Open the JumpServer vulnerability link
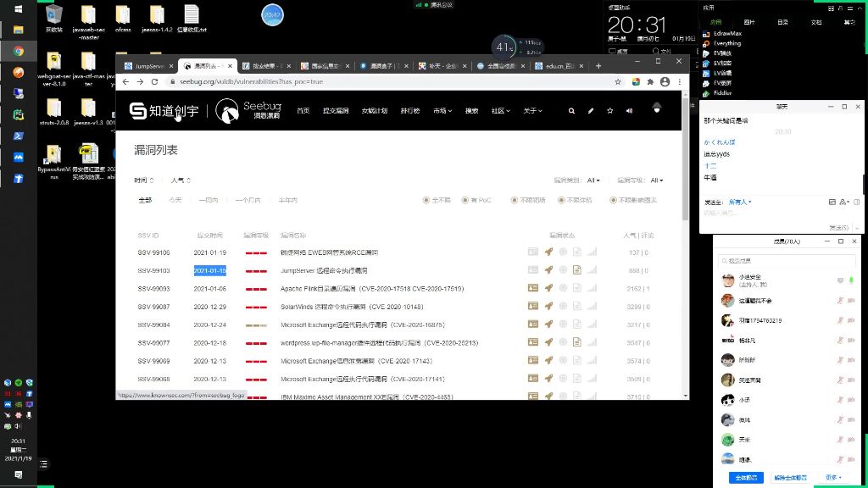868x488 pixels. pyautogui.click(x=324, y=270)
